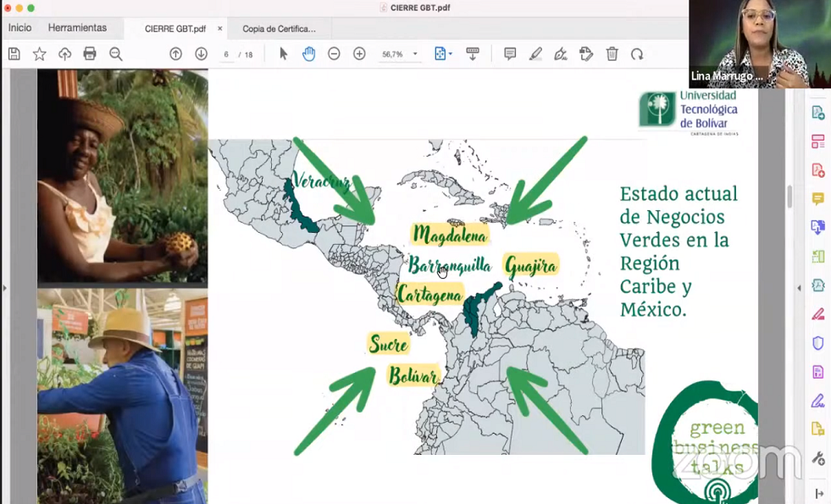Select the Highlight pen tool
The width and height of the screenshot is (831, 504).
point(535,54)
